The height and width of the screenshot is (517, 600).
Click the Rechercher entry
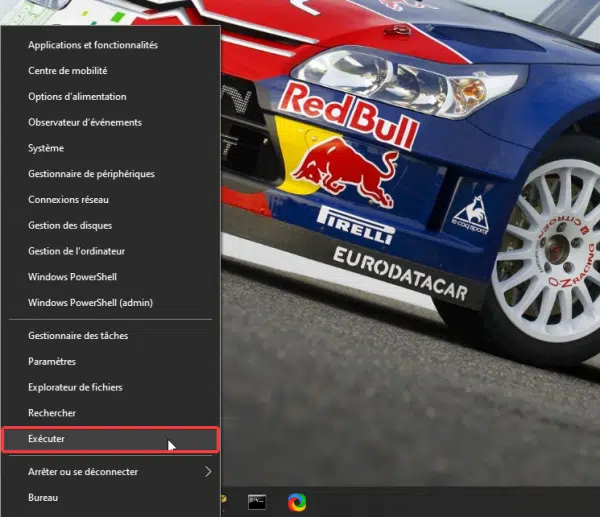[x=111, y=413]
